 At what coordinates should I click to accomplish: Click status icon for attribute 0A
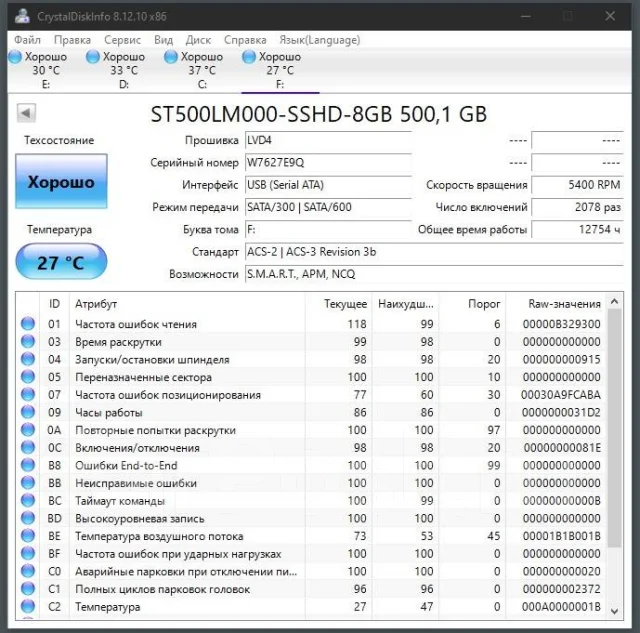pos(28,430)
